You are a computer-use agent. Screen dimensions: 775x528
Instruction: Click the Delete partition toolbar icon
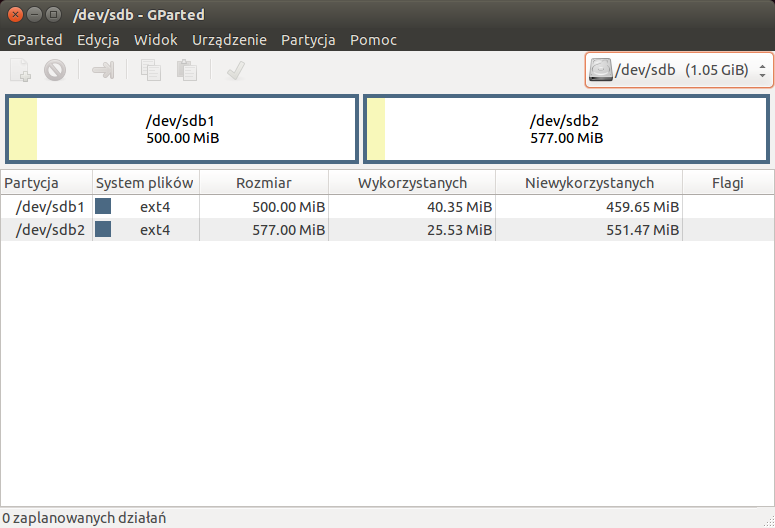(x=55, y=70)
